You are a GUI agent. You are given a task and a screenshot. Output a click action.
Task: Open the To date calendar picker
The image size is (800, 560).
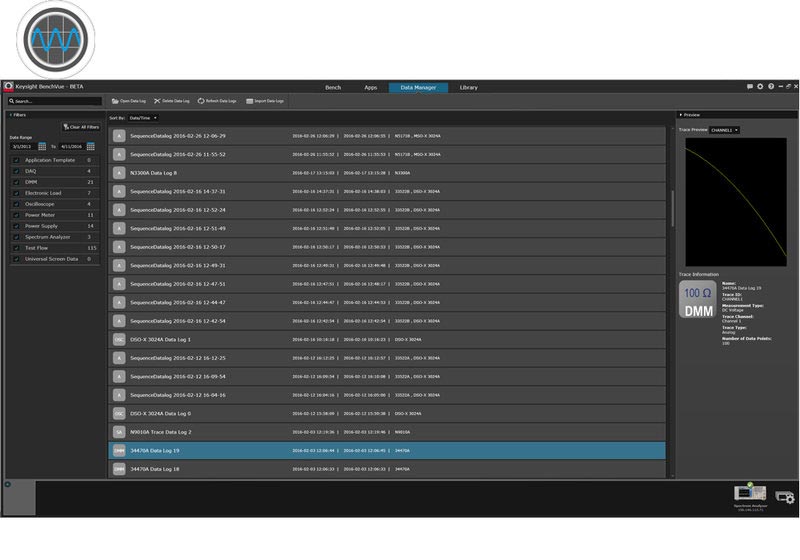91,146
